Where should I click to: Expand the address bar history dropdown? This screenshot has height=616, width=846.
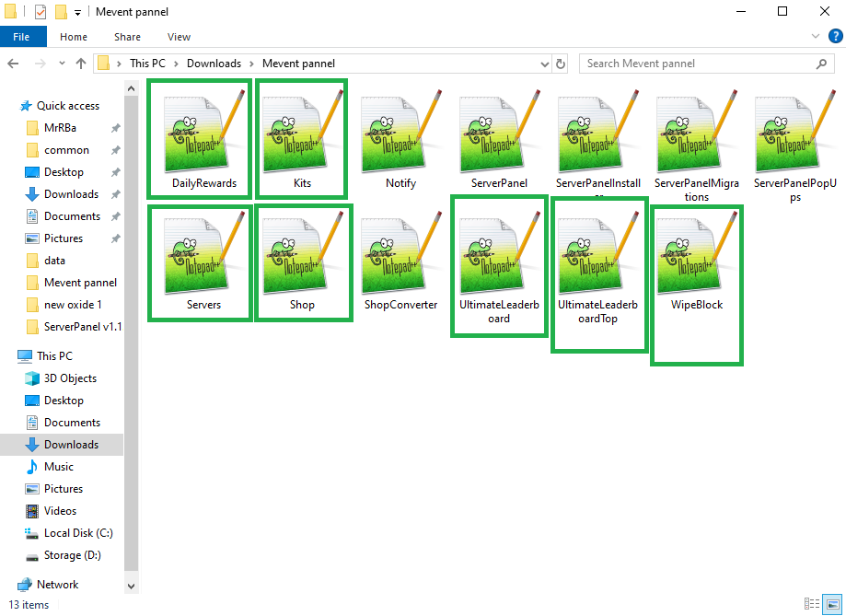pos(545,64)
